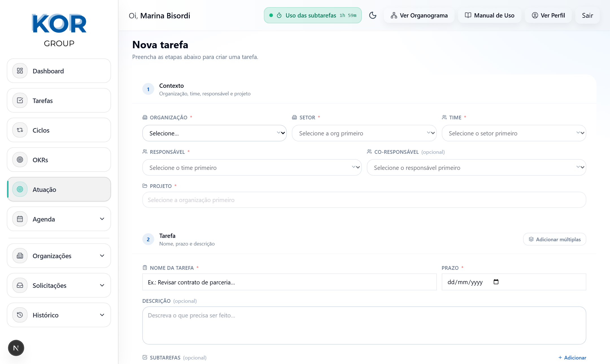The height and width of the screenshot is (364, 610).
Task: Select the Tarefas checklist icon
Action: pos(20,100)
